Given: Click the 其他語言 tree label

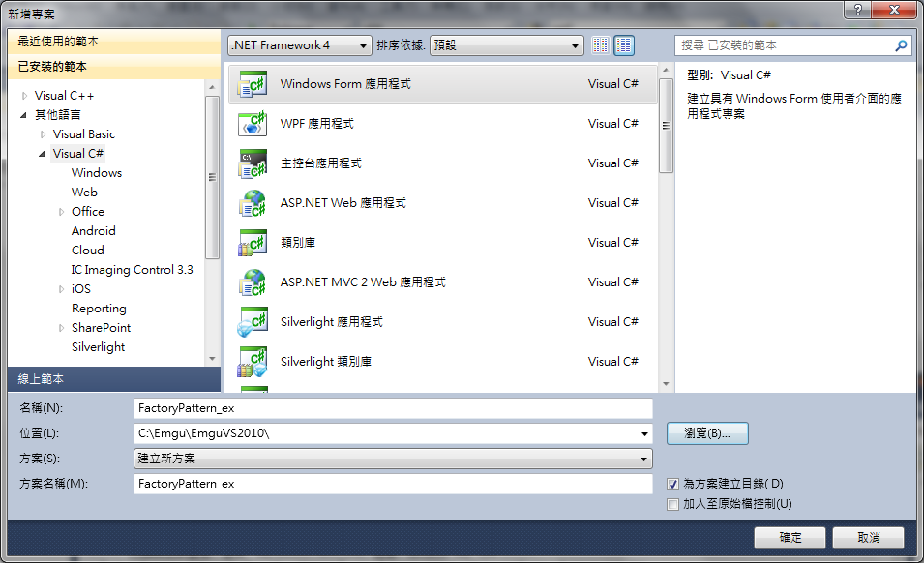Looking at the screenshot, I should tap(58, 115).
